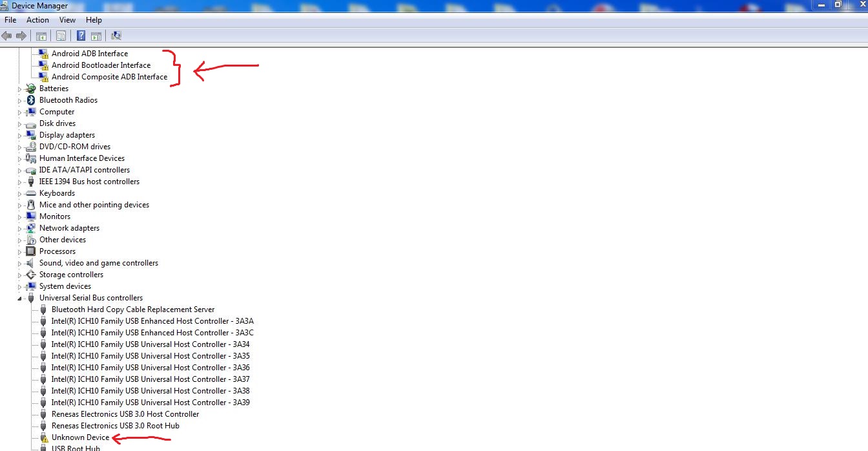868x451 pixels.
Task: Select Renesas Electronics USB 3.0 Root Hub
Action: coord(116,426)
